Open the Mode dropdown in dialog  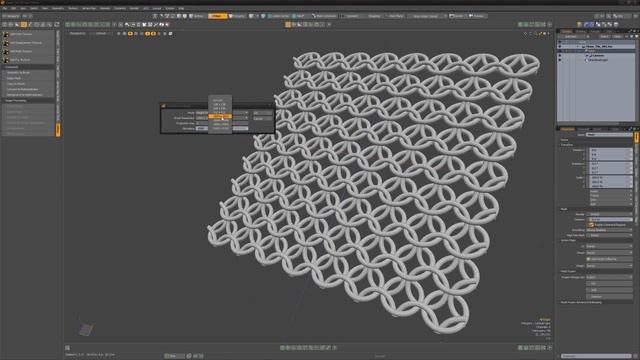222,113
